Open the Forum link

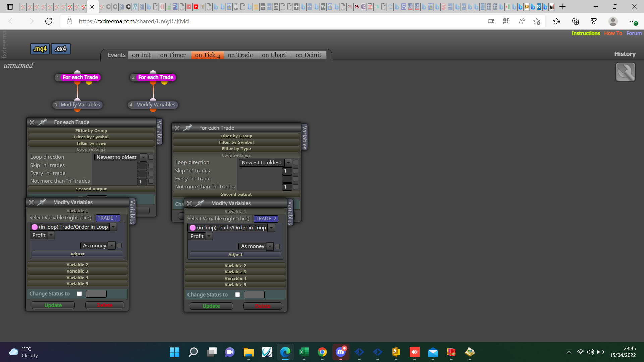[x=634, y=33]
